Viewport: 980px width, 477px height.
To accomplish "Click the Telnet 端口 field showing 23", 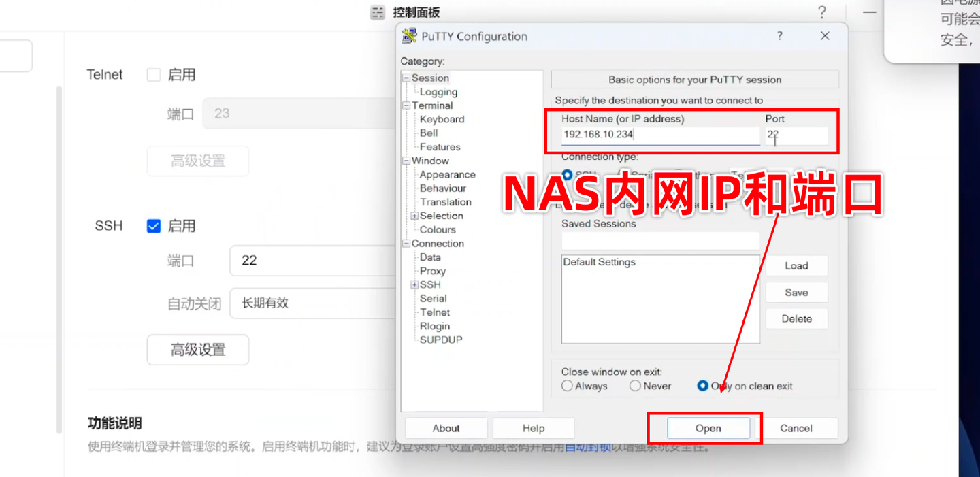I will (x=299, y=114).
